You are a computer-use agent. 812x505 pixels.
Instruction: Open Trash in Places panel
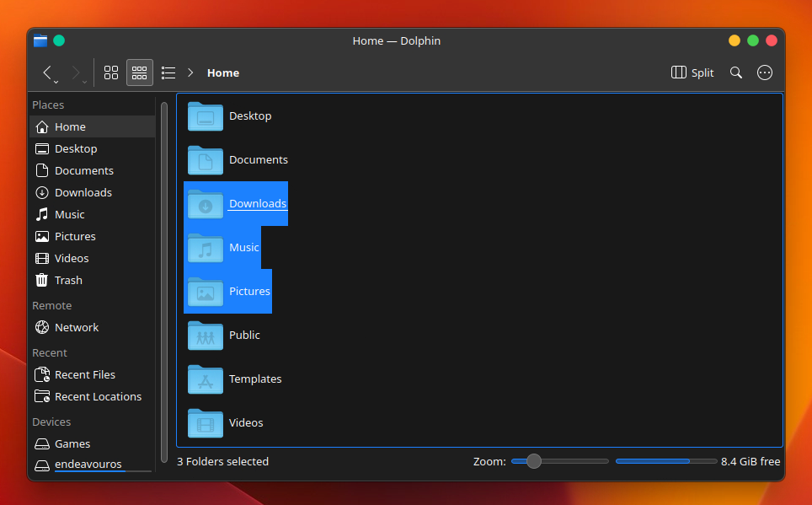point(92,280)
